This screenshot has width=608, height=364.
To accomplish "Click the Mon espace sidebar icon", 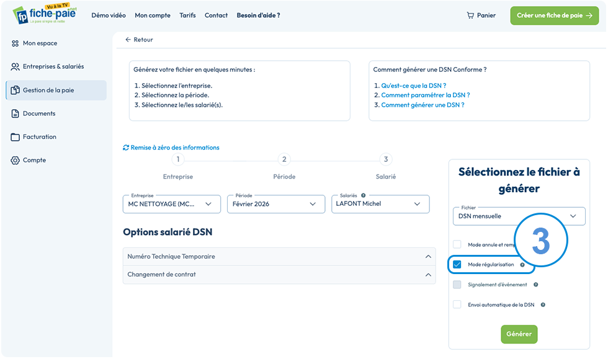I will [x=15, y=43].
